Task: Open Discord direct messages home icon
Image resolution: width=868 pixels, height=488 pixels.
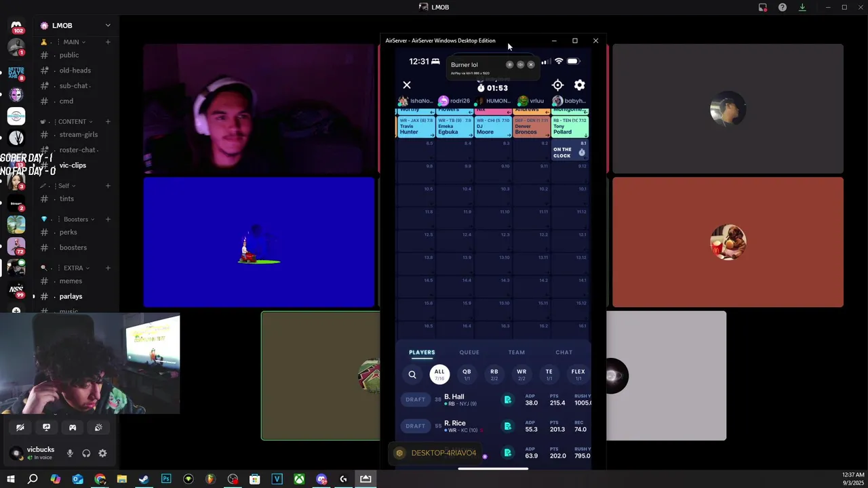Action: (16, 26)
